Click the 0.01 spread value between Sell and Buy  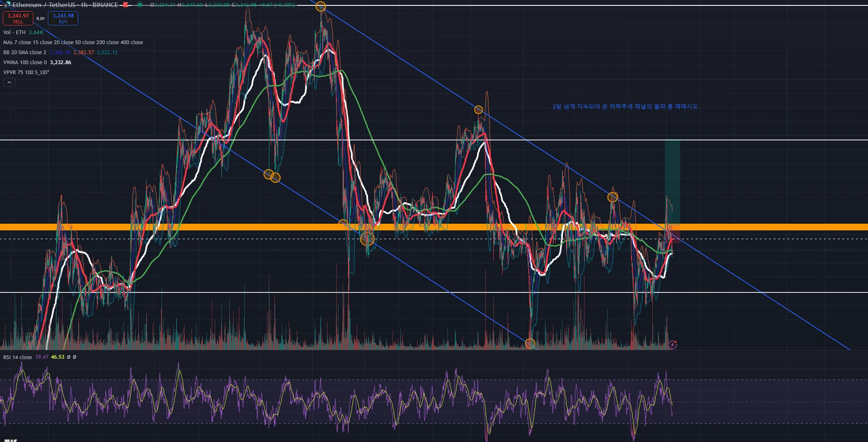(41, 19)
